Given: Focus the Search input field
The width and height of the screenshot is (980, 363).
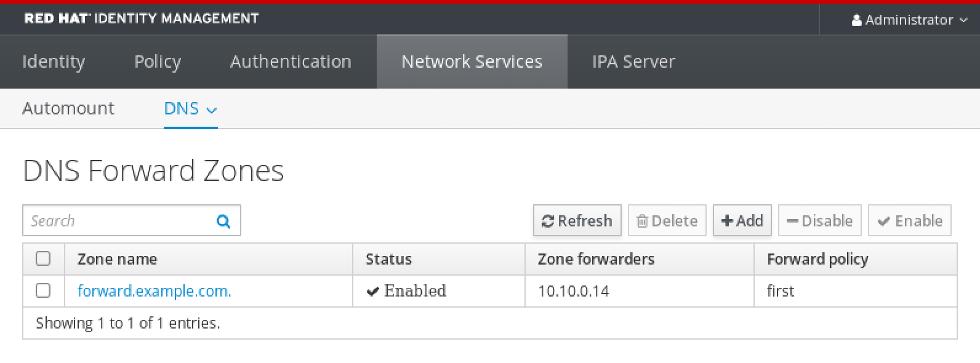Looking at the screenshot, I should point(117,221).
